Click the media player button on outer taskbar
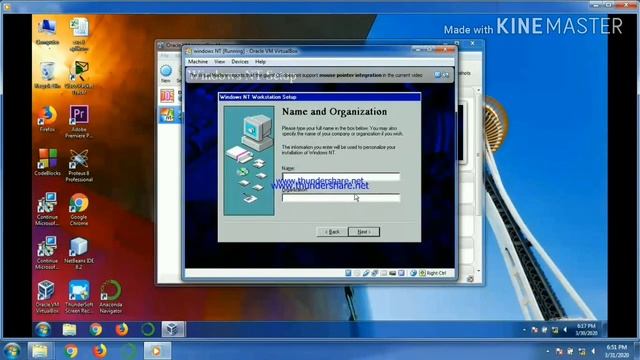 click(x=157, y=351)
